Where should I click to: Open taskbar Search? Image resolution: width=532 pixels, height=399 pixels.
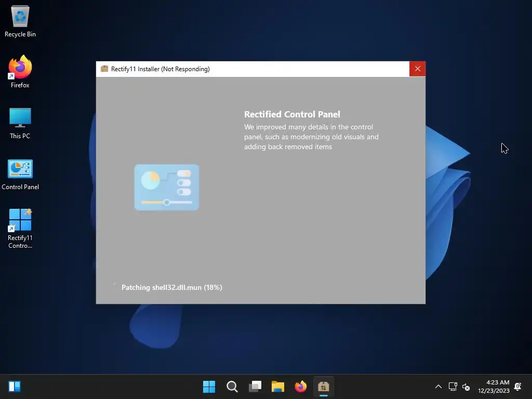click(x=232, y=387)
